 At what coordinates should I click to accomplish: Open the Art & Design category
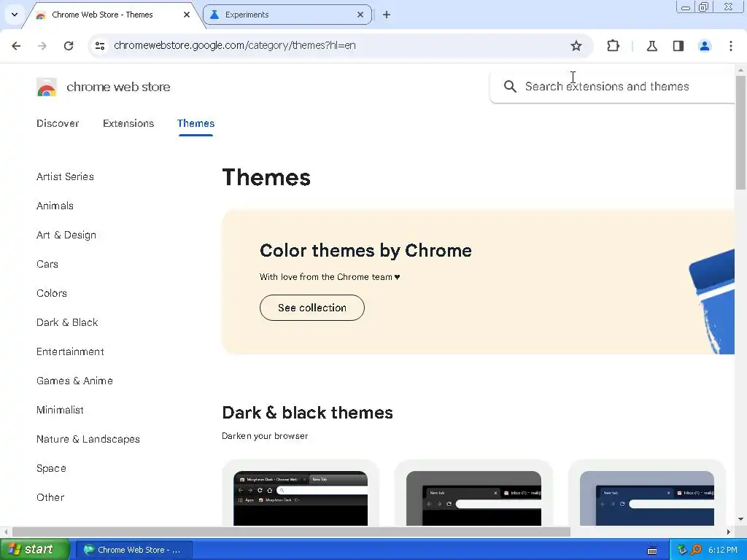(66, 235)
